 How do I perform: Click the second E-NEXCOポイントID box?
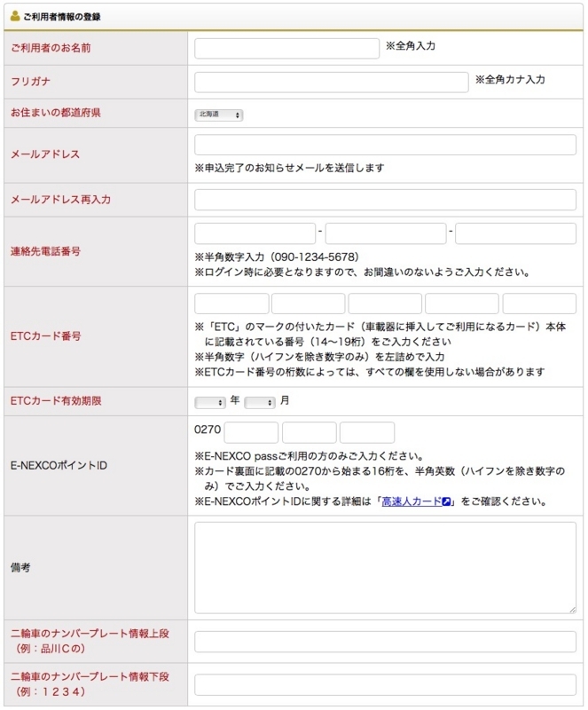tap(310, 432)
